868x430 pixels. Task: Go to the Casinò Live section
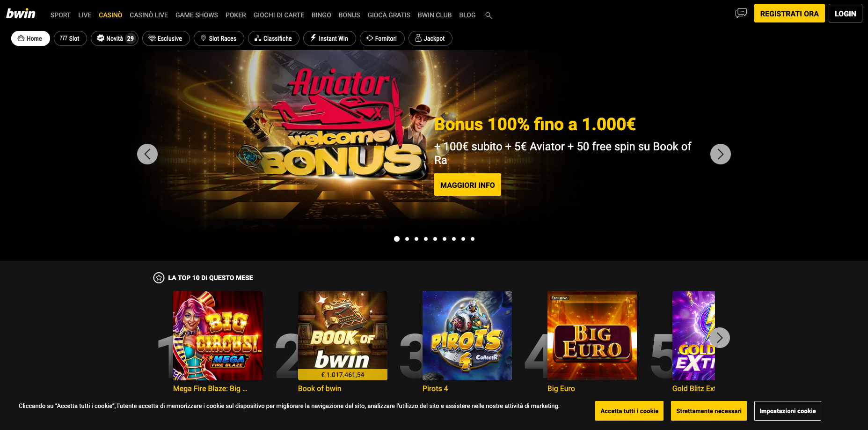149,15
